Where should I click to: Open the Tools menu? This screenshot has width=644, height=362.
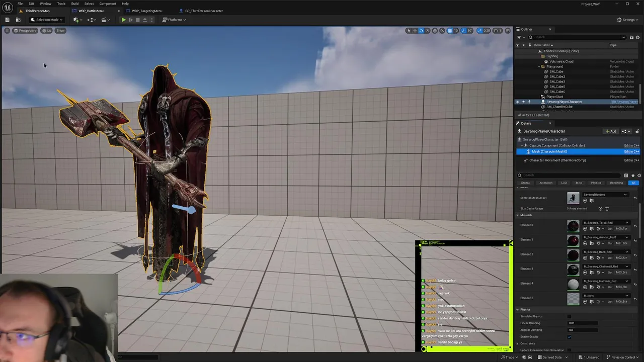tap(61, 4)
